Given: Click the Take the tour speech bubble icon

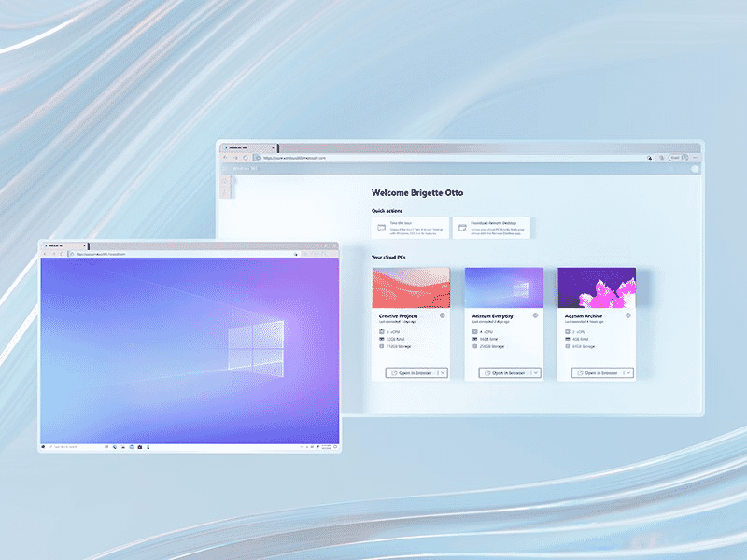Looking at the screenshot, I should click(x=380, y=227).
